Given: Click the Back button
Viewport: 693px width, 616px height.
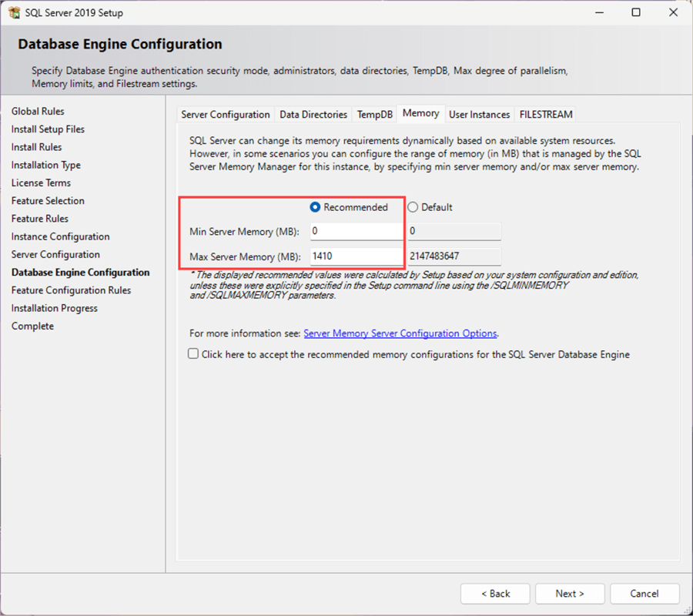Looking at the screenshot, I should (x=495, y=594).
